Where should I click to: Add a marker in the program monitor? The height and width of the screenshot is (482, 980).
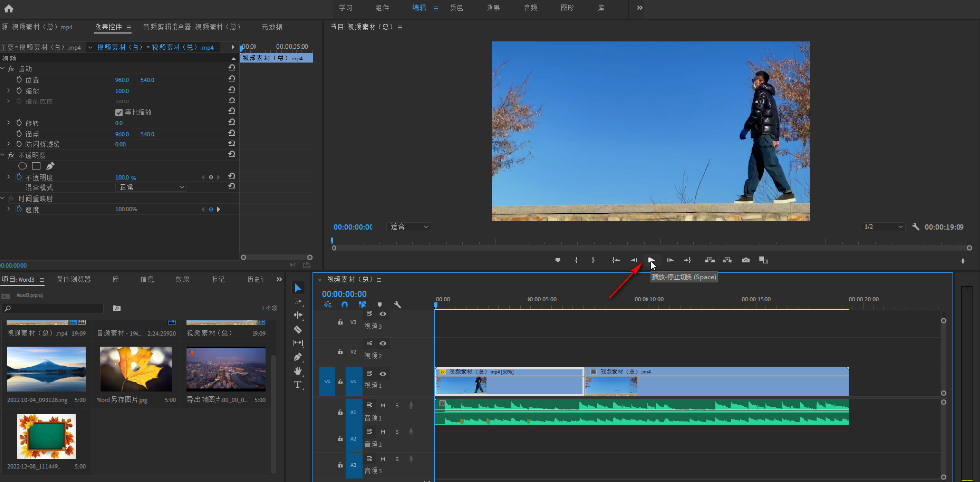557,261
